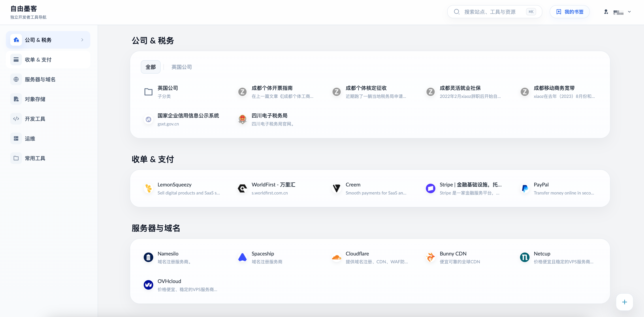Open 对象存储 category in sidebar
644x317 pixels.
[x=48, y=99]
